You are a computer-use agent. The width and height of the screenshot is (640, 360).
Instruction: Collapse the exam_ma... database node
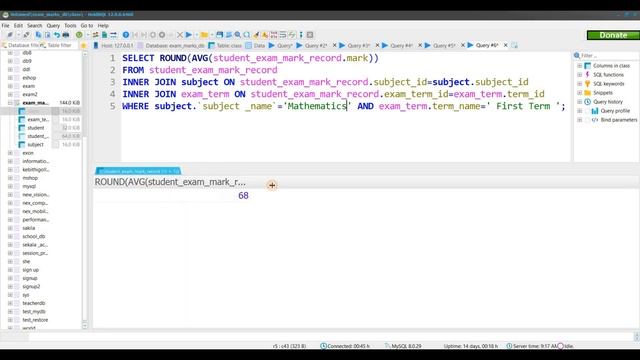click(10, 103)
